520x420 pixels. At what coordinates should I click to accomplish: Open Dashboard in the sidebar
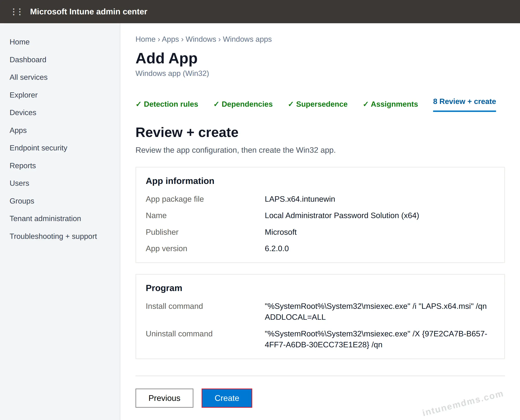point(28,59)
